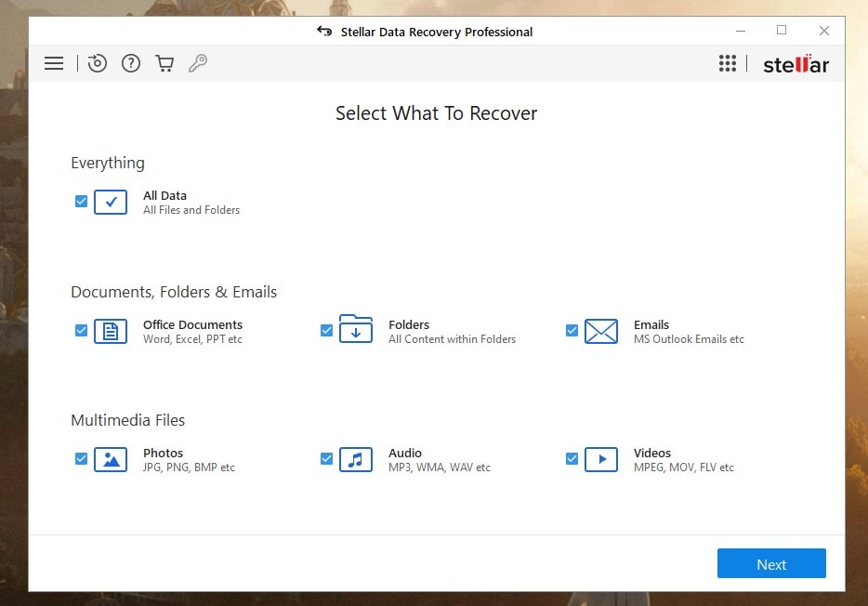This screenshot has width=868, height=606.
Task: Open the hamburger menu
Action: (x=54, y=63)
